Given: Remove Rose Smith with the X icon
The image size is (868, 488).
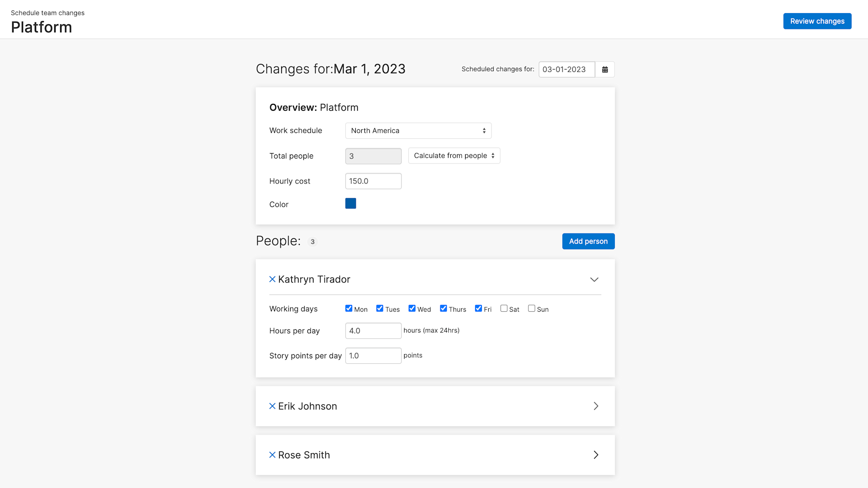Looking at the screenshot, I should [x=272, y=455].
